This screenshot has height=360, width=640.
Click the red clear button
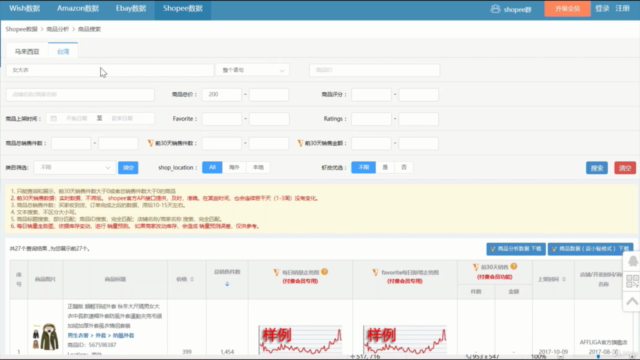(x=625, y=168)
